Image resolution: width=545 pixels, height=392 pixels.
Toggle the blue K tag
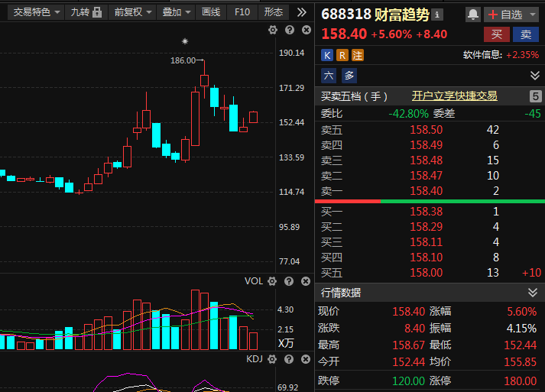pyautogui.click(x=327, y=55)
